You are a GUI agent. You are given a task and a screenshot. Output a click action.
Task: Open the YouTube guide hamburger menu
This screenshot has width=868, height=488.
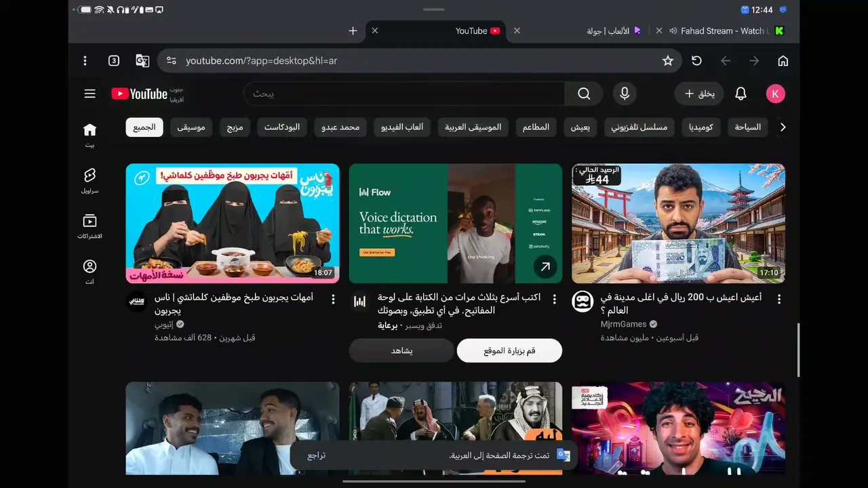tap(90, 94)
